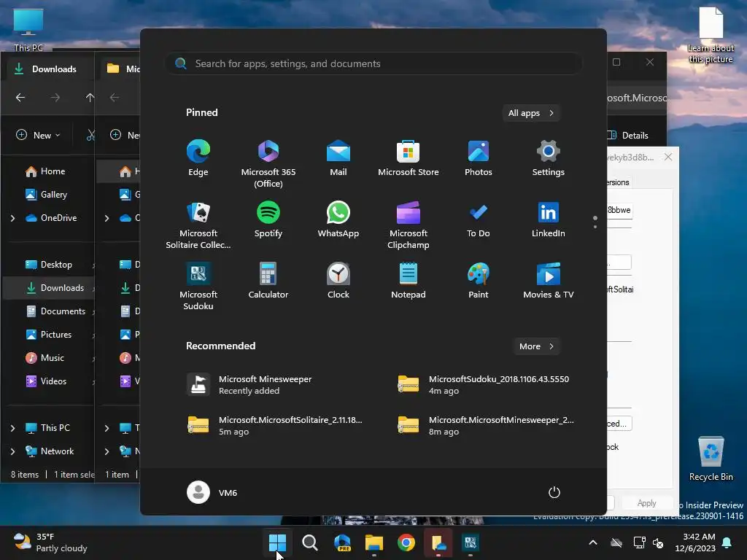Screen dimensions: 747x560
Task: Select Pictures in Downloads window sidebar
Action: (x=47, y=334)
